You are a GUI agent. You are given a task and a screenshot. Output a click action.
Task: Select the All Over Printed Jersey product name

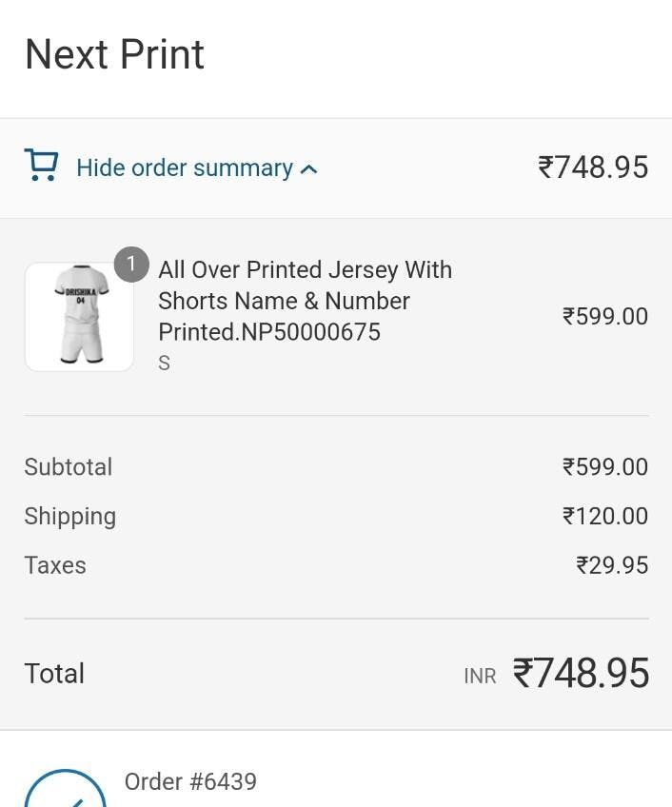tap(305, 301)
